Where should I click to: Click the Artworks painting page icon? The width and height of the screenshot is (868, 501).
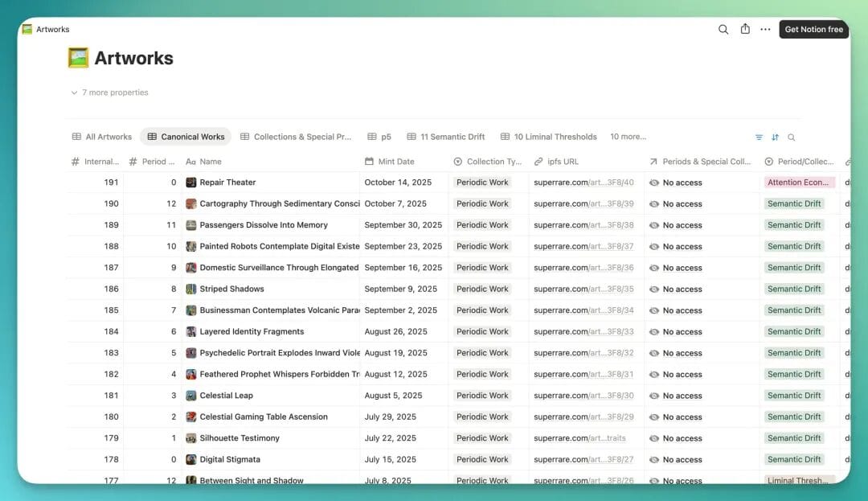coord(78,58)
